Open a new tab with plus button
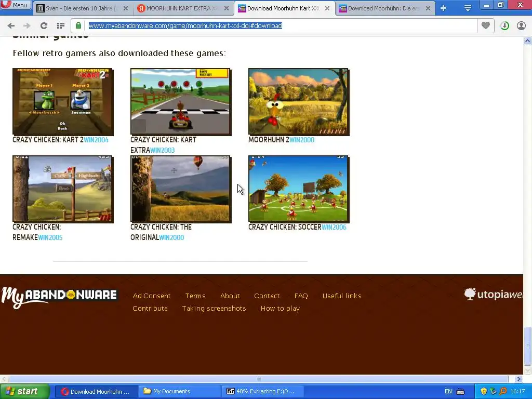 tap(444, 8)
